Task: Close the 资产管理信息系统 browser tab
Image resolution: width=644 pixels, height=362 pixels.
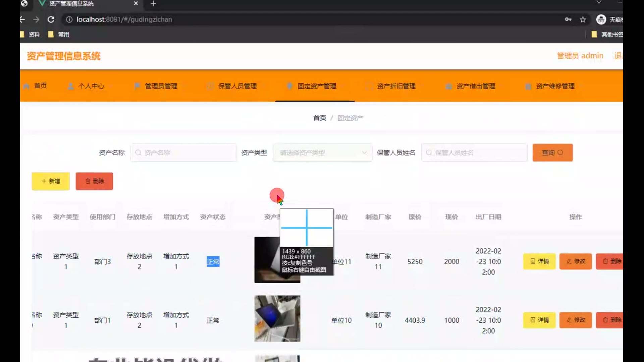Action: [136, 3]
